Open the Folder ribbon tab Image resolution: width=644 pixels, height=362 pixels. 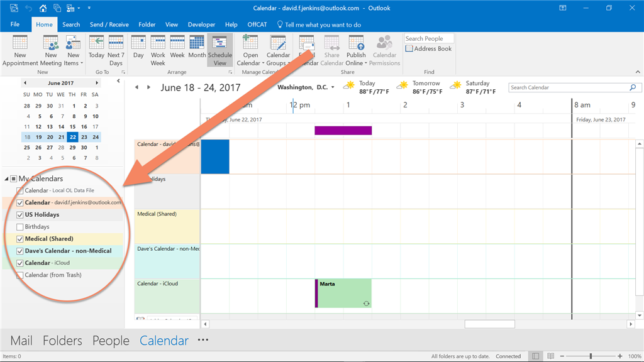147,25
